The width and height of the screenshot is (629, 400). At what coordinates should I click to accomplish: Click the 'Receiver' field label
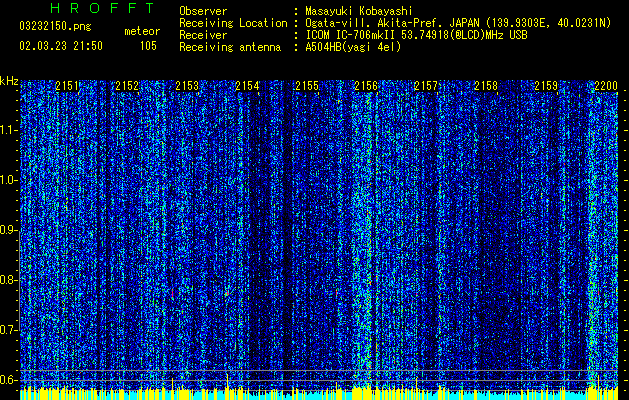[203, 35]
